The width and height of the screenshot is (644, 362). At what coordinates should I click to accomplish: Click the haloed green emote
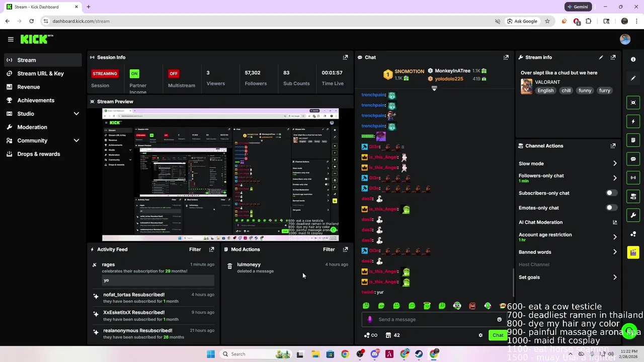[427, 306]
